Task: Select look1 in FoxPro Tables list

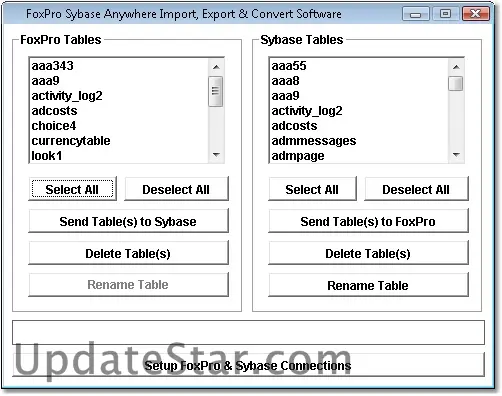Action: pos(119,156)
